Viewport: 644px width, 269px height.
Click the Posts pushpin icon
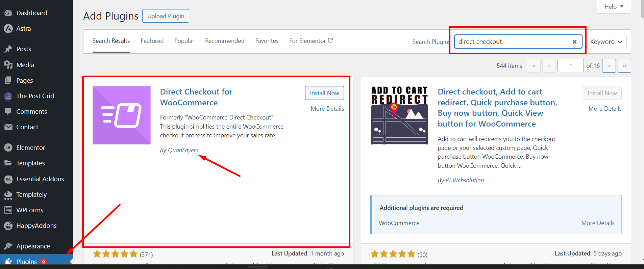[8, 49]
